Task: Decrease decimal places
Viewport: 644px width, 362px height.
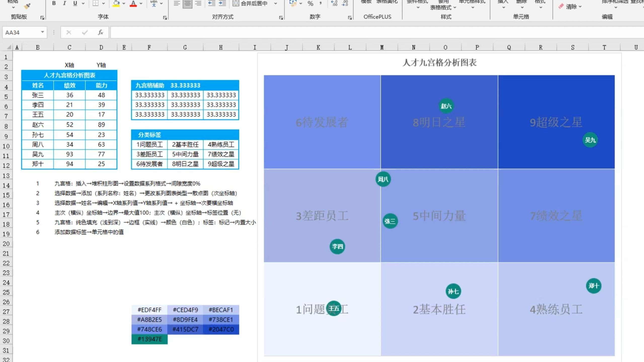Action: (x=345, y=4)
